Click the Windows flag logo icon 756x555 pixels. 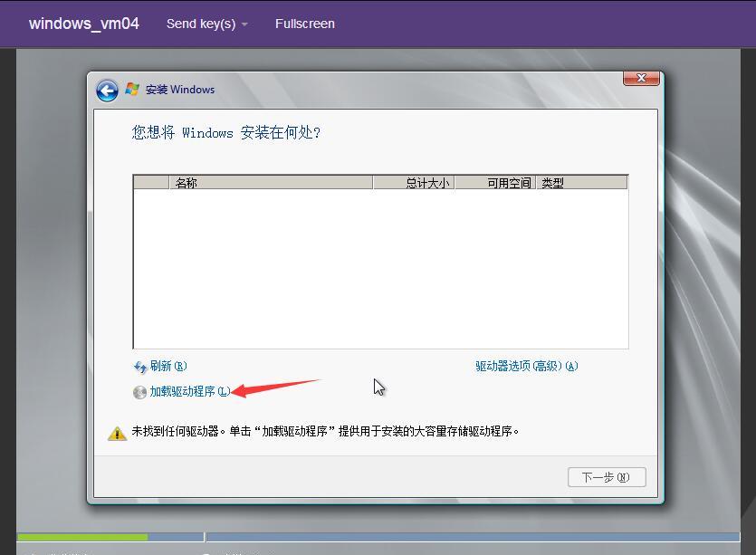pyautogui.click(x=132, y=90)
